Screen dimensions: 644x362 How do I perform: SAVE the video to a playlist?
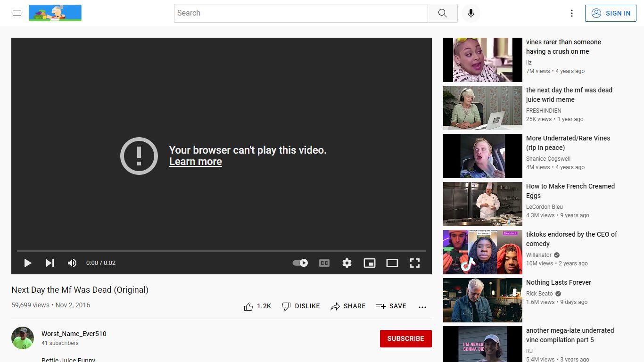coord(391,306)
